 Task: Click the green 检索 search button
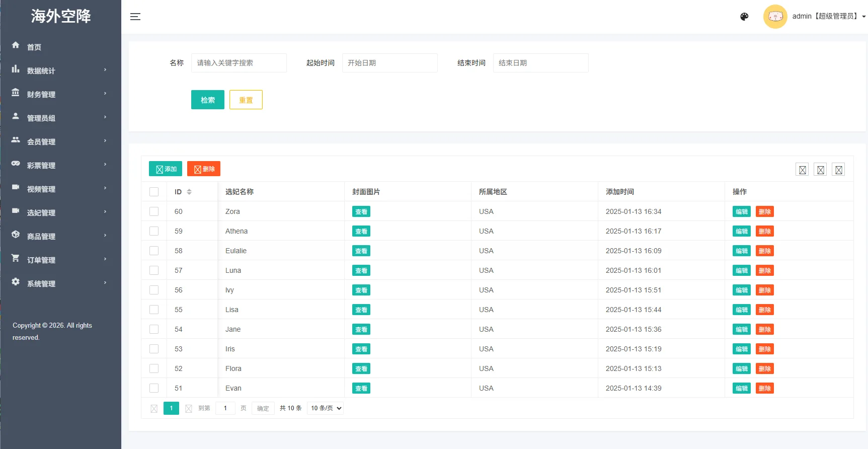click(x=208, y=100)
